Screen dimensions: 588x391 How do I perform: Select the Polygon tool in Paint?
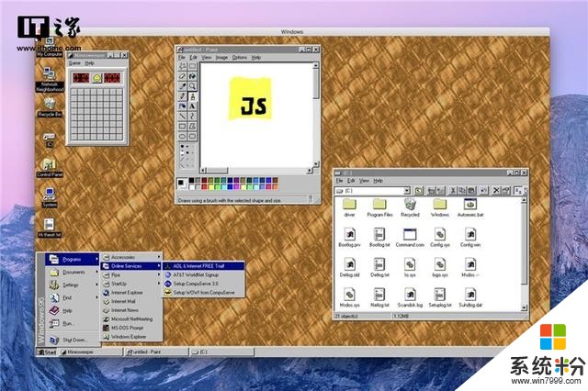tap(192, 127)
